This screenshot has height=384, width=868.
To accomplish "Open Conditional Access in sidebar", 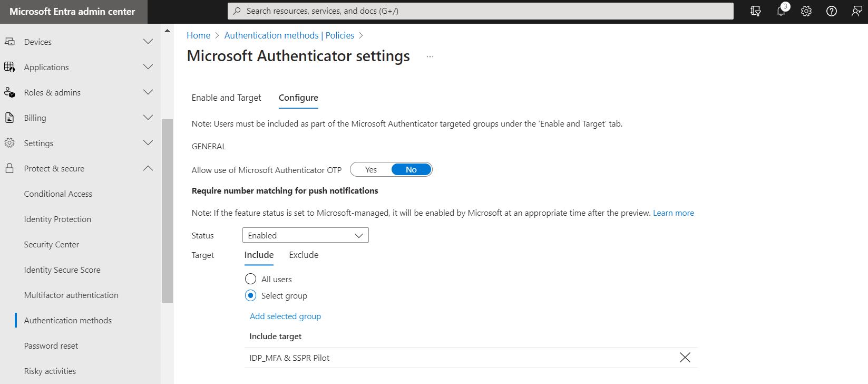I will tap(58, 194).
